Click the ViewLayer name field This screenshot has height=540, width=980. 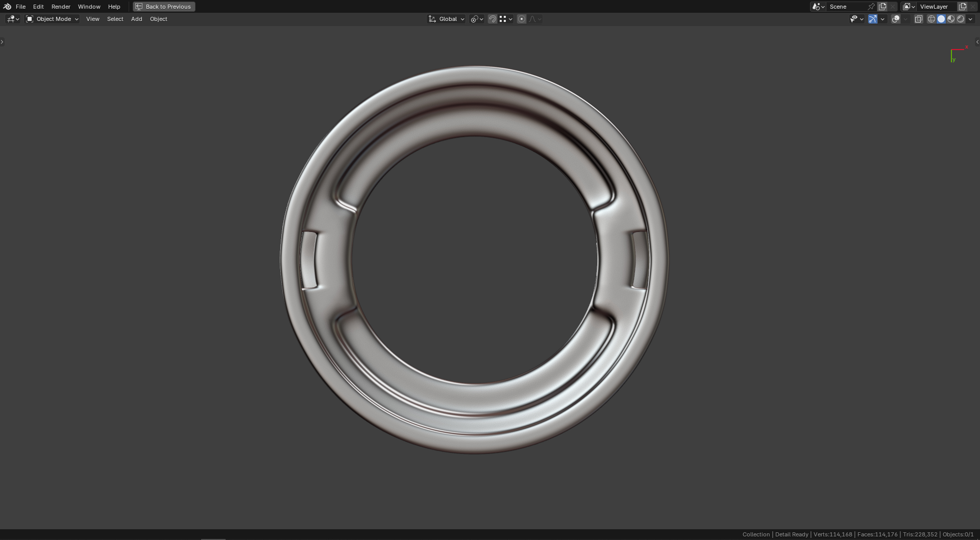click(x=937, y=7)
